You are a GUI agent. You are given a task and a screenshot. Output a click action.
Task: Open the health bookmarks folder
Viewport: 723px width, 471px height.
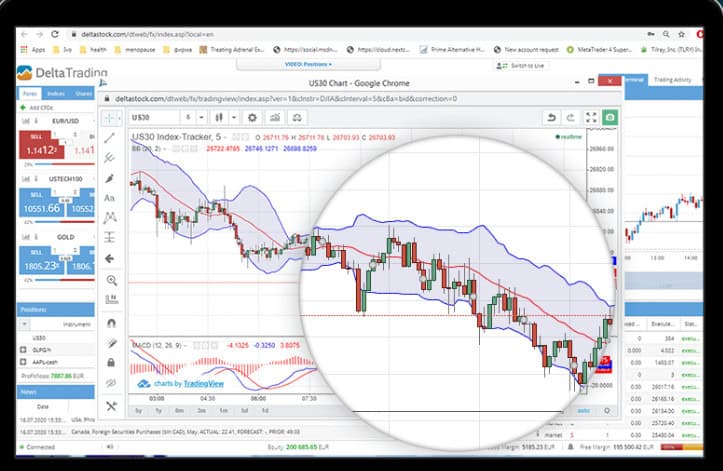(x=93, y=49)
